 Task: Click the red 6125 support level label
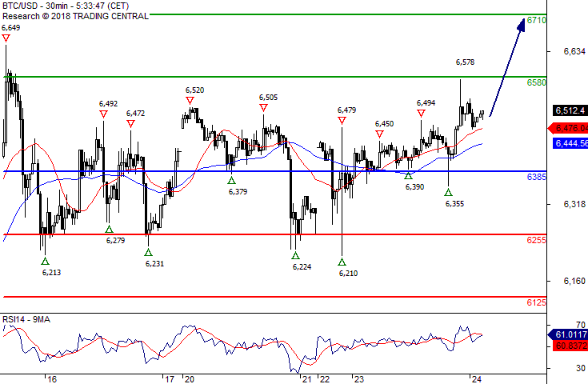point(536,302)
